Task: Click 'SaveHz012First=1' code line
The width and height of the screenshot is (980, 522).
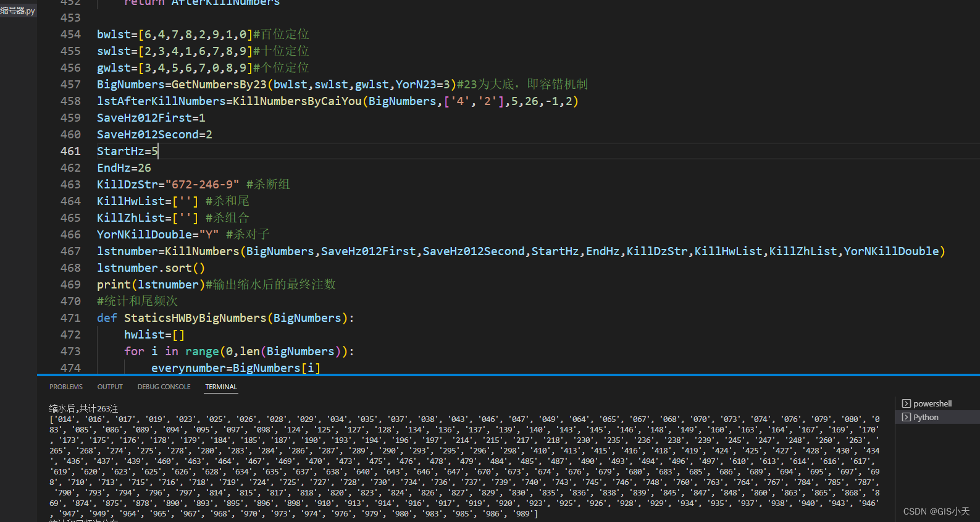Action: coord(151,117)
